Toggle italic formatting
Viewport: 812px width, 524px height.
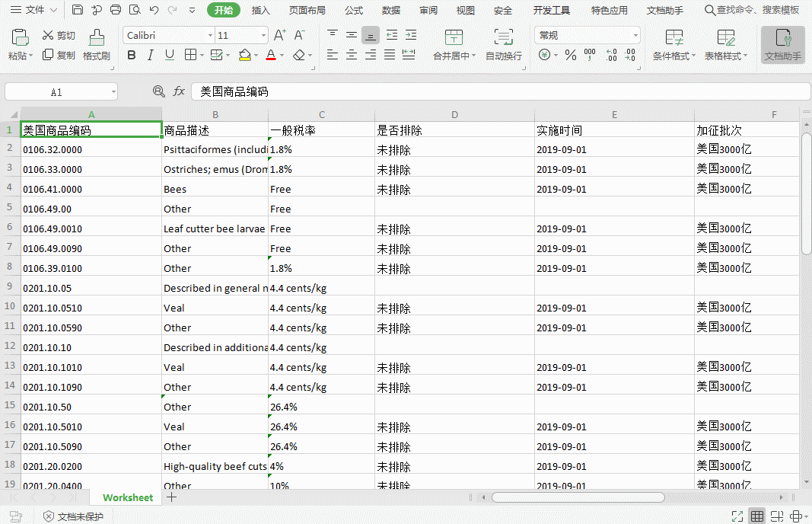tap(150, 55)
